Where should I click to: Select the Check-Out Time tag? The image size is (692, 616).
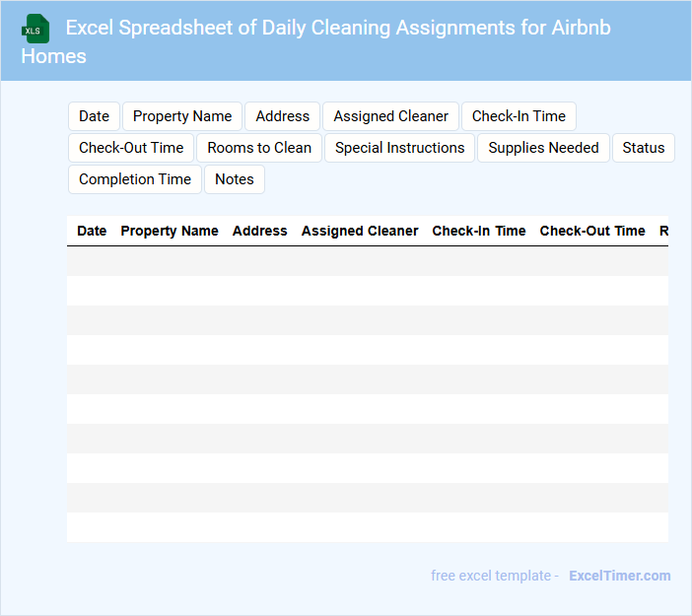click(131, 148)
